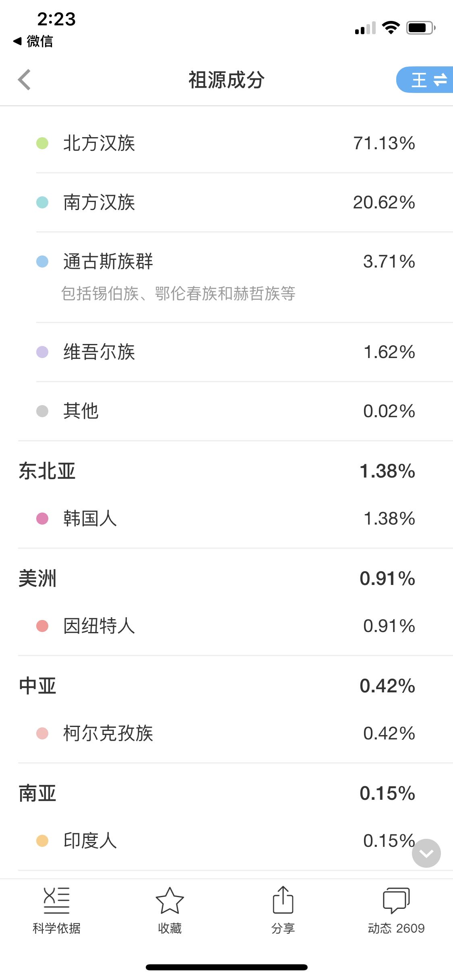This screenshot has width=453, height=980.
Task: Select the 南方汉族 ancestry row
Action: 225,202
